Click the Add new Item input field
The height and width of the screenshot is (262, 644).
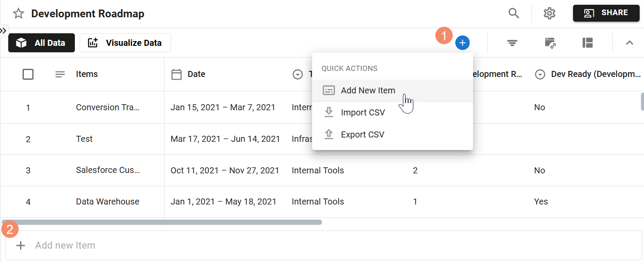click(x=65, y=245)
